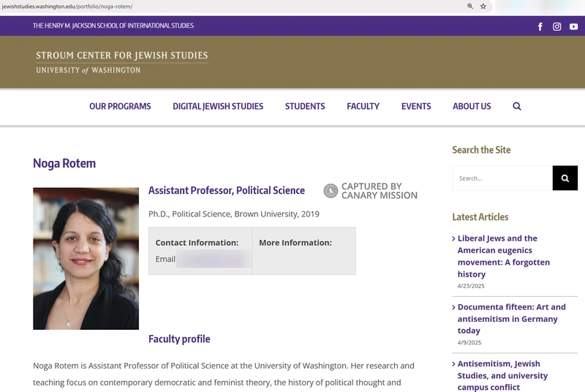Viewport: 585px width, 392px height.
Task: Open the Facebook page icon
Action: 540,26
